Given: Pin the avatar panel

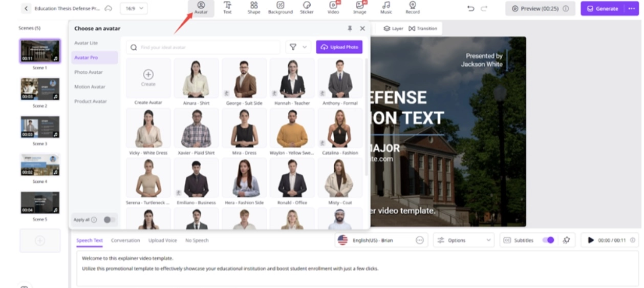Looking at the screenshot, I should 350,29.
